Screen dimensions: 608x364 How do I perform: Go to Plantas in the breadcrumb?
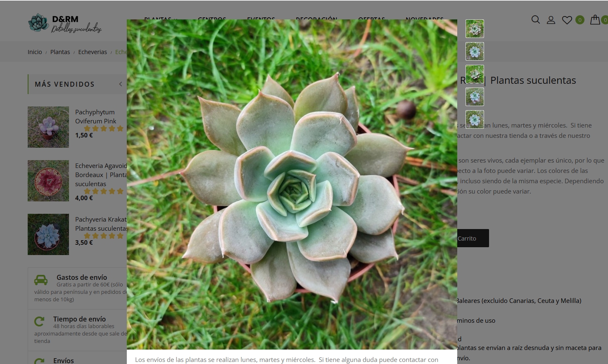[x=60, y=52]
